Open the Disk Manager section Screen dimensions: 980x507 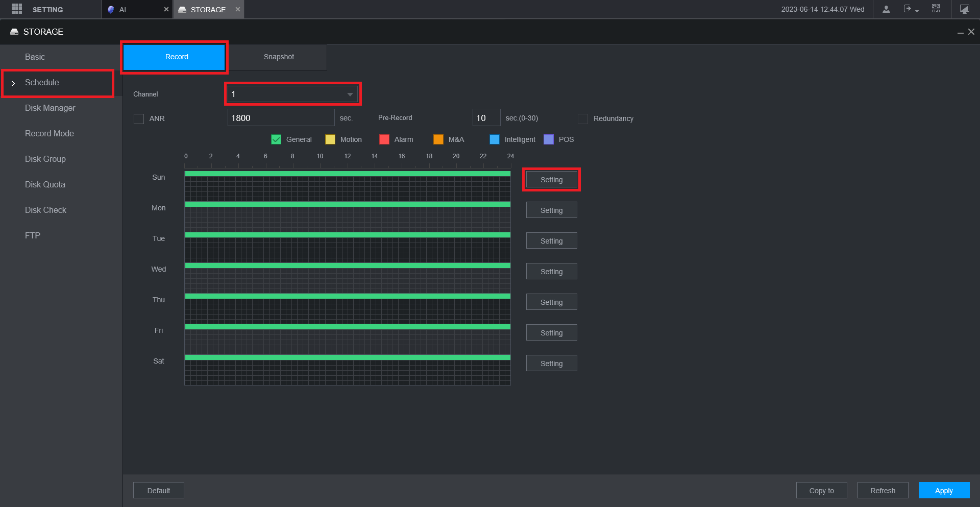(50, 108)
